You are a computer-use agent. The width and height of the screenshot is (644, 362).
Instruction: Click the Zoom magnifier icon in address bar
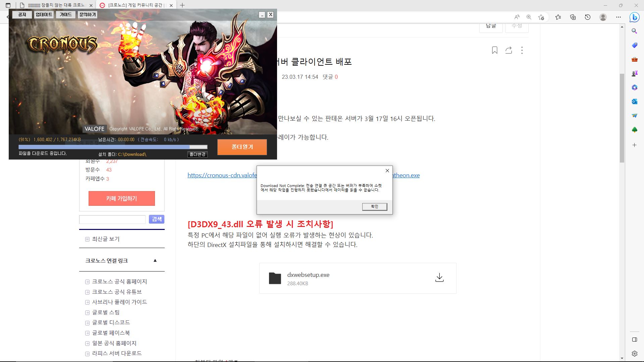pos(529,17)
